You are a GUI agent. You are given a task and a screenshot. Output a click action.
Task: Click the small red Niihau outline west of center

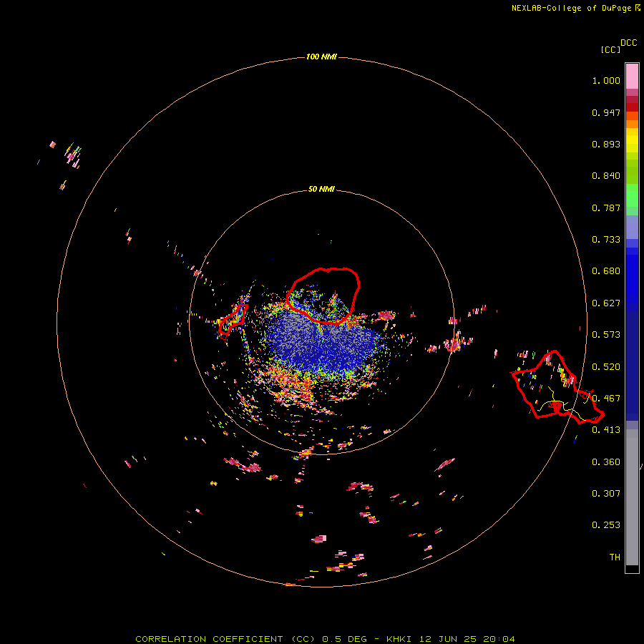tap(233, 320)
